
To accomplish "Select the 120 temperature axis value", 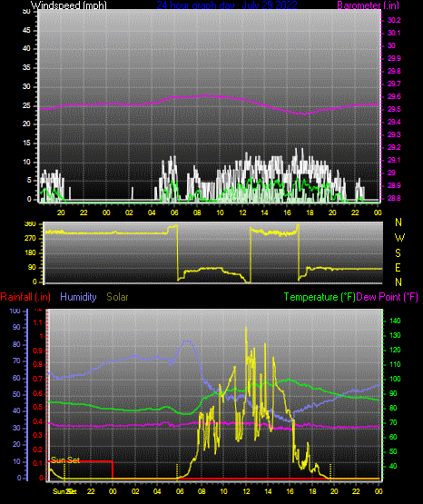I will (x=395, y=350).
